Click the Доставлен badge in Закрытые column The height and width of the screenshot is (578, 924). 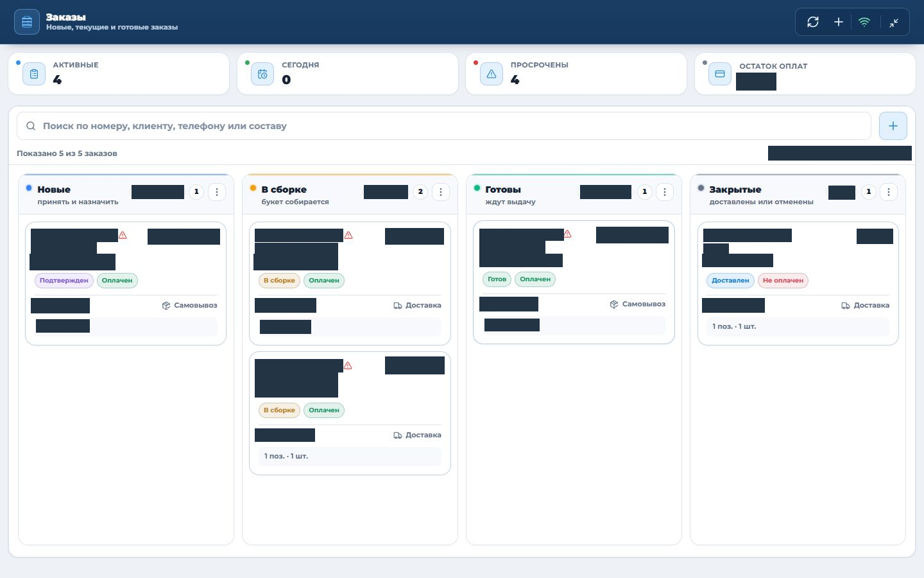tap(730, 281)
